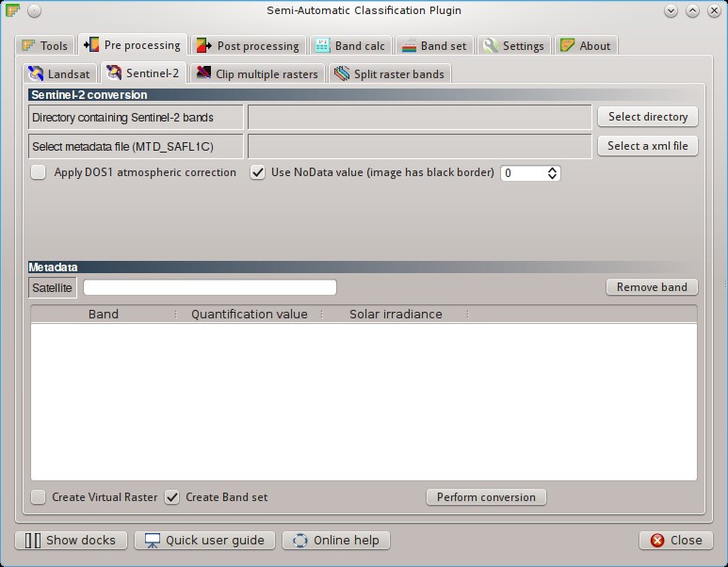Click the Sentinel-2 bands directory field
Screen dimensions: 728x567
[420, 117]
